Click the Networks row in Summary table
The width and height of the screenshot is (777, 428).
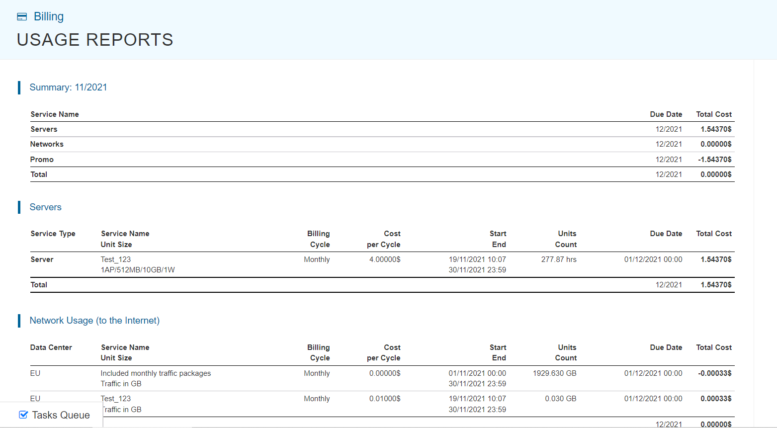(x=47, y=144)
